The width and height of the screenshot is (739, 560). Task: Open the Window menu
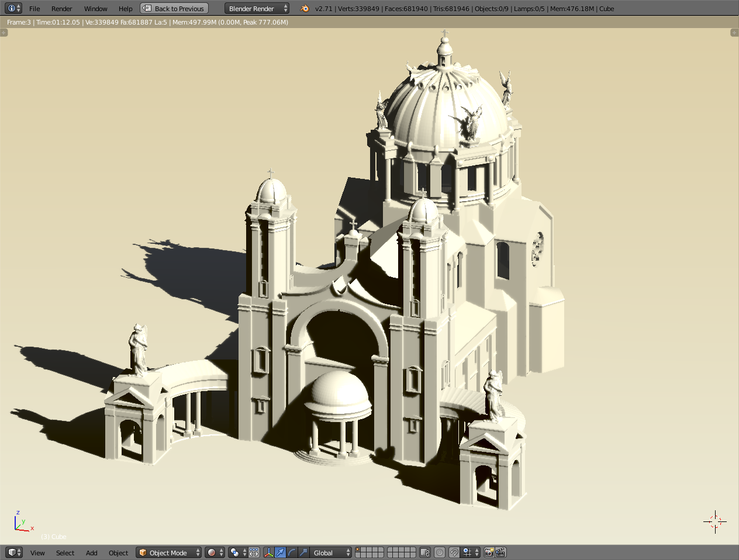(x=95, y=9)
